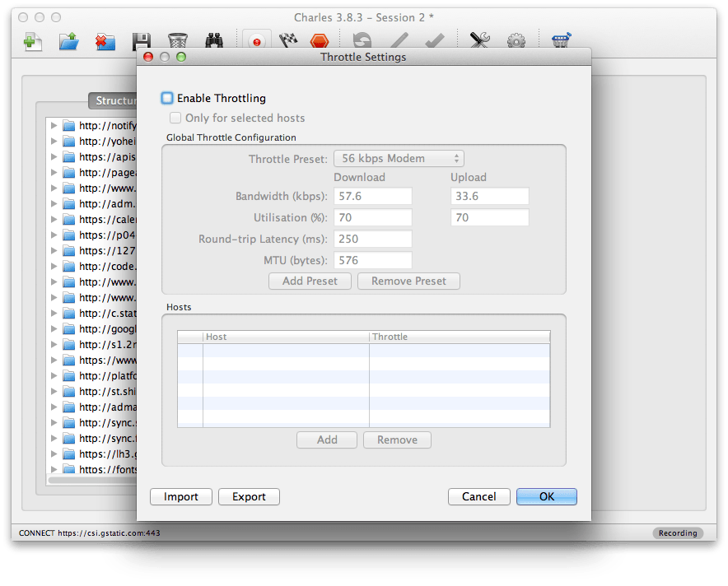This screenshot has width=728, height=586.
Task: Close the session with the red X icon
Action: [105, 42]
